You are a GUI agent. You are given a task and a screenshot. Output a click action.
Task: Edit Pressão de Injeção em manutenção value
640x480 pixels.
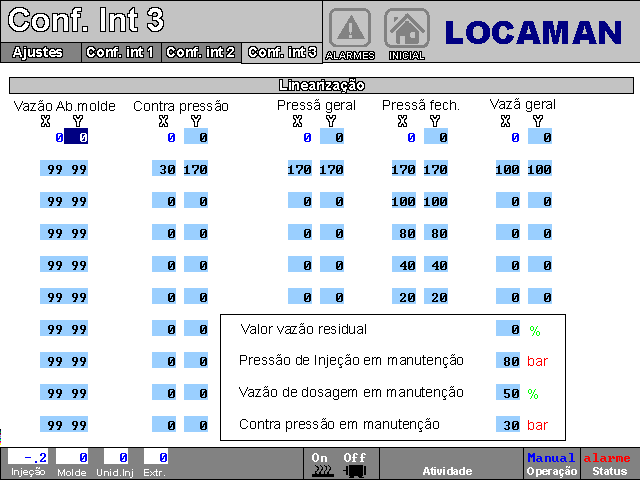pos(509,361)
